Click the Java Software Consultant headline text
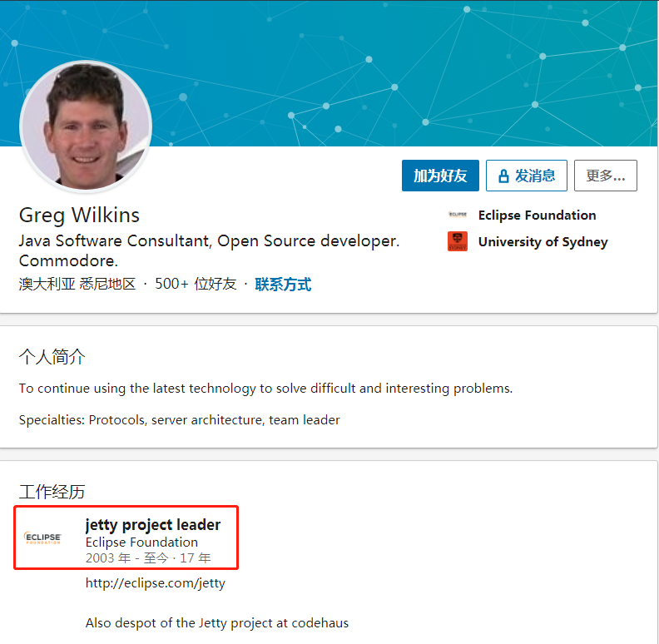 [209, 250]
